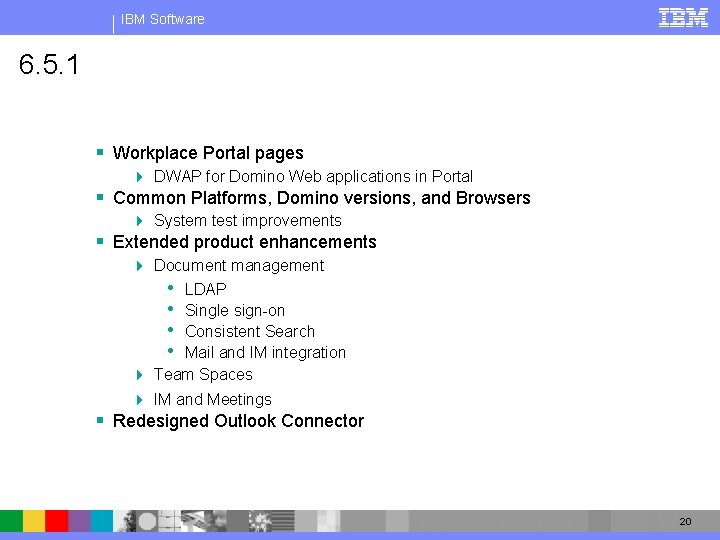
Task: Click round bullet before 'LDAP'
Action: [x=171, y=288]
